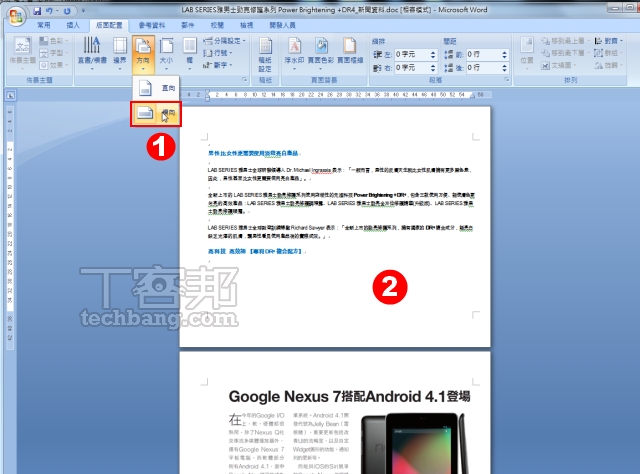Open the 開發人員 tab
Screen dimensions: 640x474
tap(282, 25)
